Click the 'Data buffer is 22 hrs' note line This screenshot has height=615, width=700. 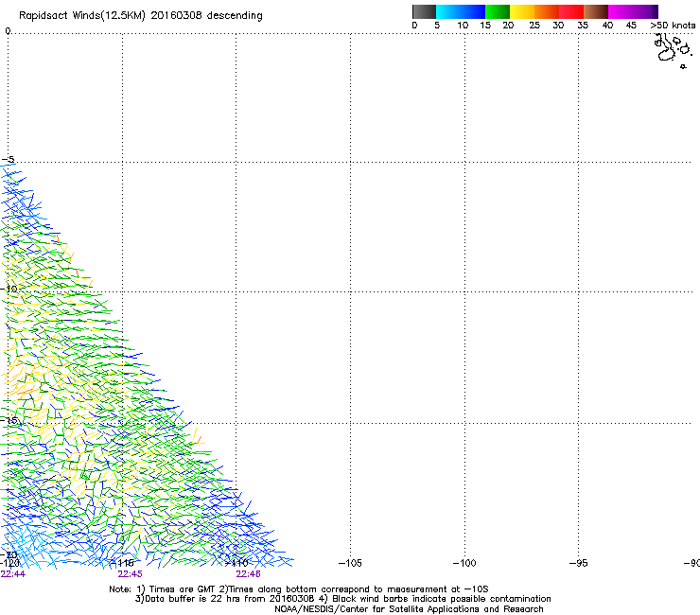coord(342,599)
